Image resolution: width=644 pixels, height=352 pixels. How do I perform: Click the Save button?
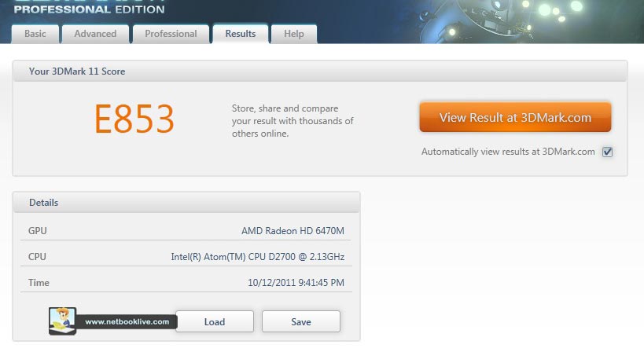(301, 321)
